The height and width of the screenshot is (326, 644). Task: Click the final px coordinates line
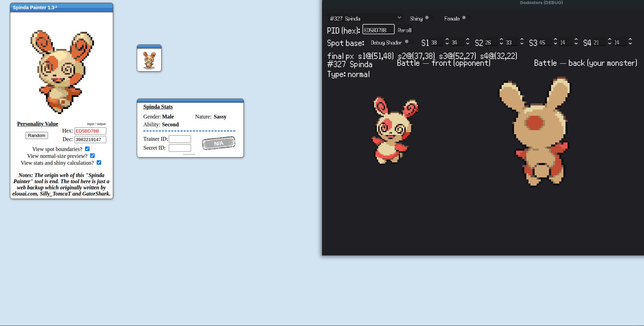(x=422, y=56)
